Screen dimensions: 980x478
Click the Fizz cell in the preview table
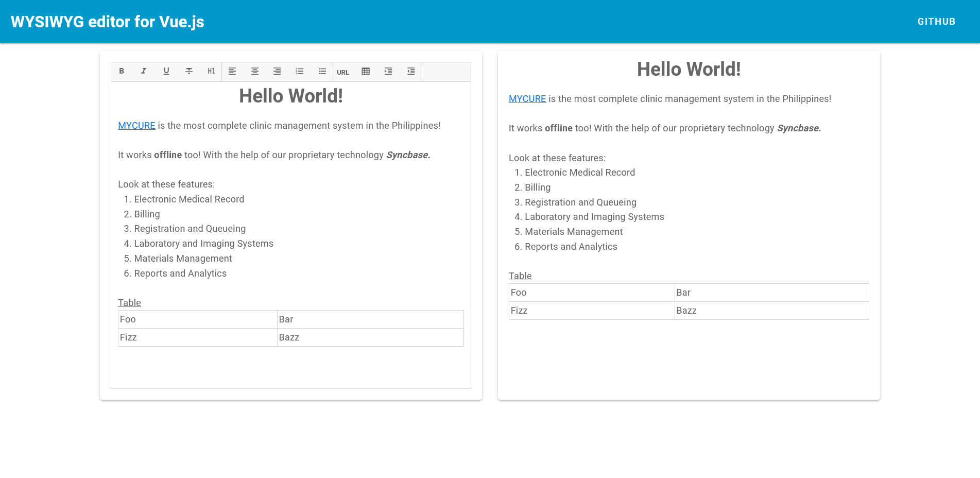pos(592,311)
